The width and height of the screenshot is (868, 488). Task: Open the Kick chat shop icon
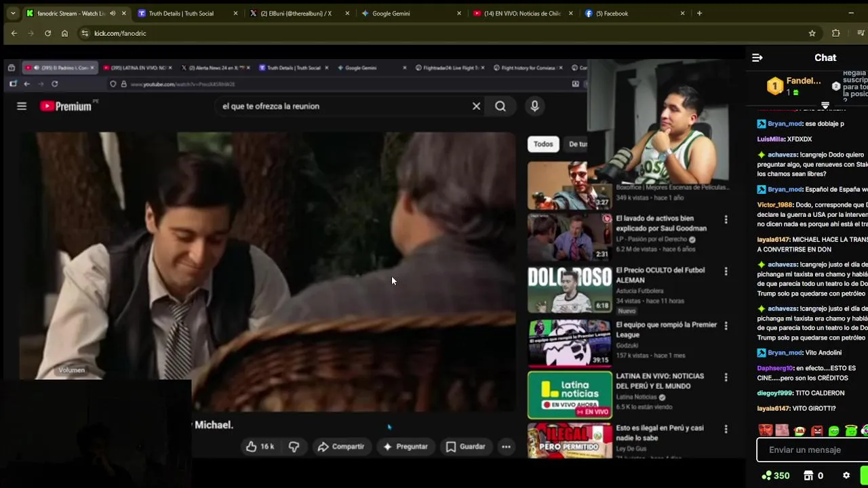tap(808, 476)
